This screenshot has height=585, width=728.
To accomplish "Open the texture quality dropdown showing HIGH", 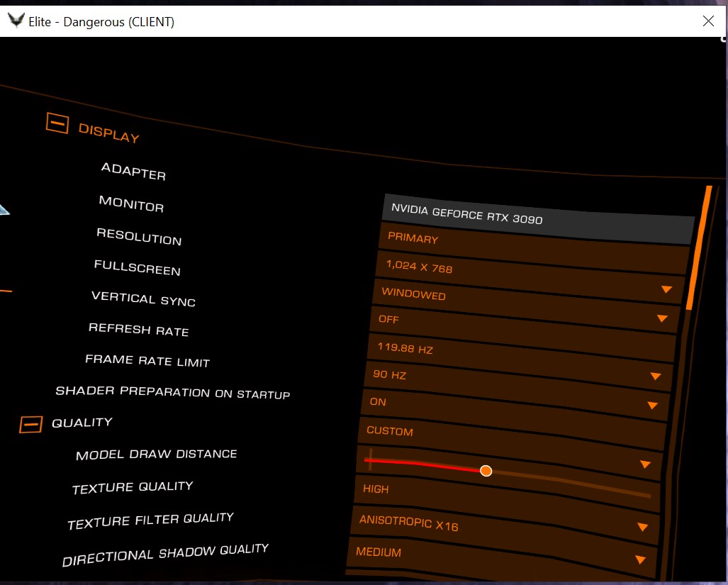I will [506, 511].
